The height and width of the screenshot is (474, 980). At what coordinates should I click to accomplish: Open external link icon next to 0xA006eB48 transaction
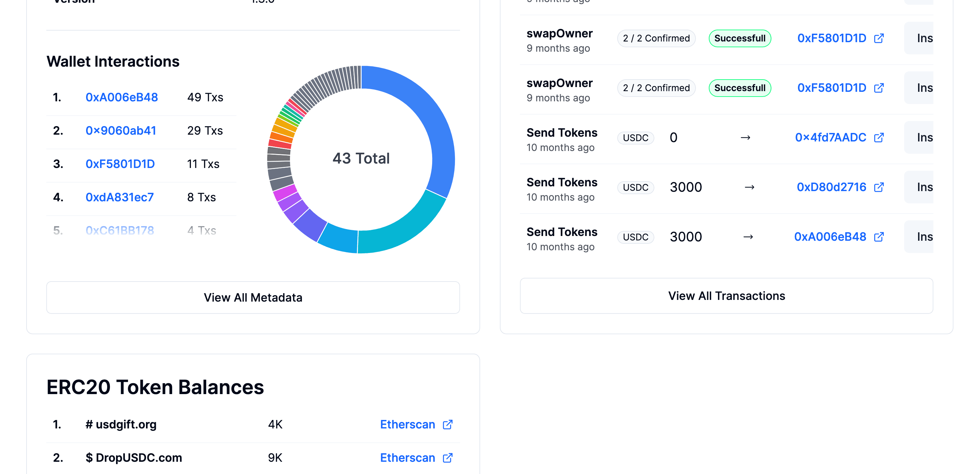[x=879, y=237]
